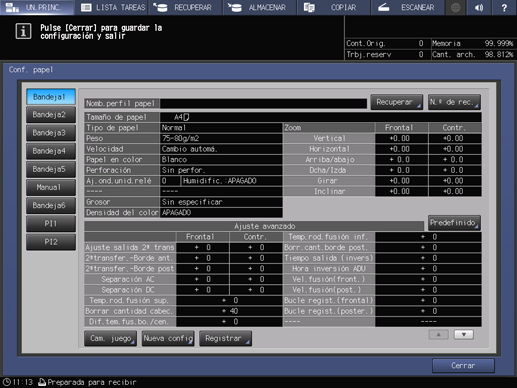The image size is (517, 388).
Task: Open the Registrar button
Action: [x=225, y=338]
